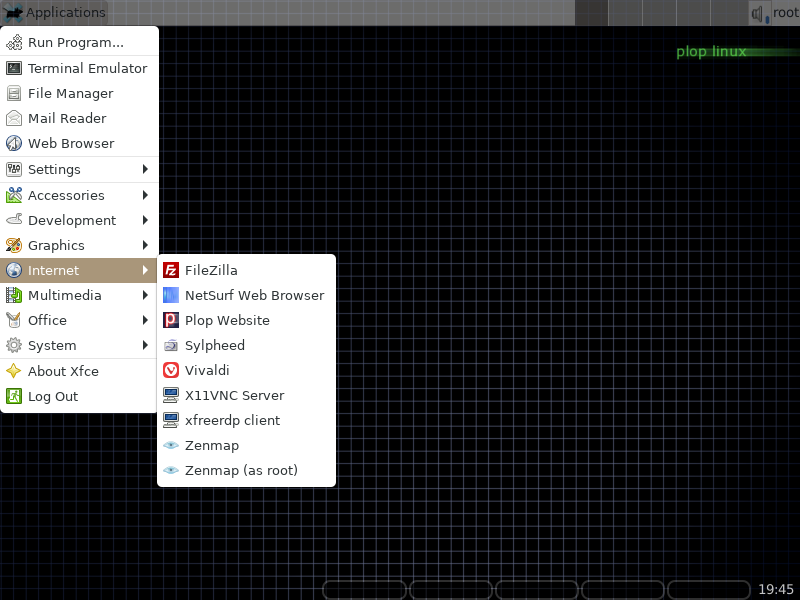Click the X11VNC Server monitor icon
Image resolution: width=800 pixels, height=600 pixels.
pyautogui.click(x=171, y=395)
